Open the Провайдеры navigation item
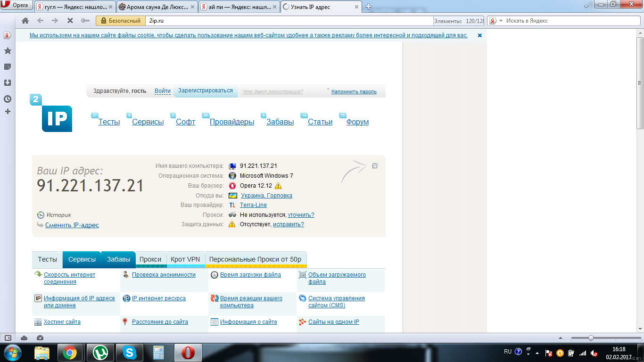Screen dimensions: 644x362 click(232, 122)
